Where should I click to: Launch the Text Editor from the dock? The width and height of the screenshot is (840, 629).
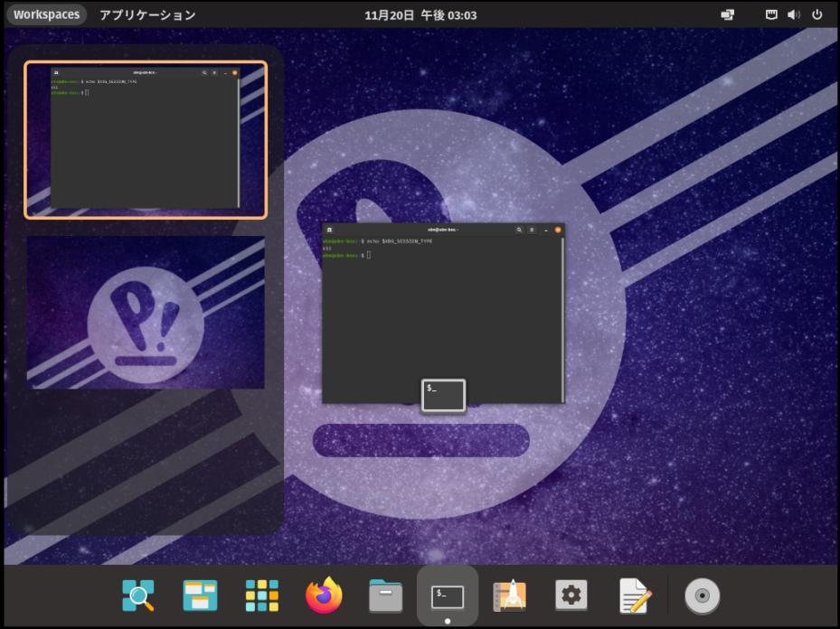(x=635, y=596)
